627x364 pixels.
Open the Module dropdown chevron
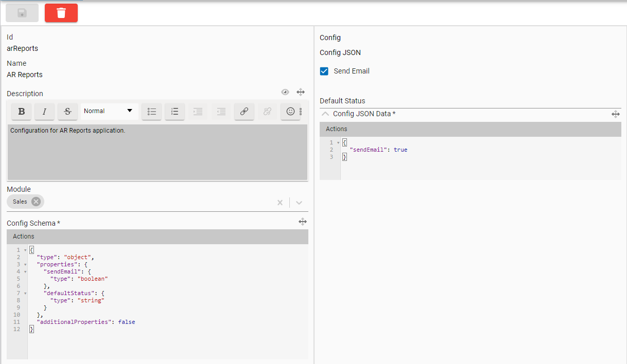[x=299, y=203]
